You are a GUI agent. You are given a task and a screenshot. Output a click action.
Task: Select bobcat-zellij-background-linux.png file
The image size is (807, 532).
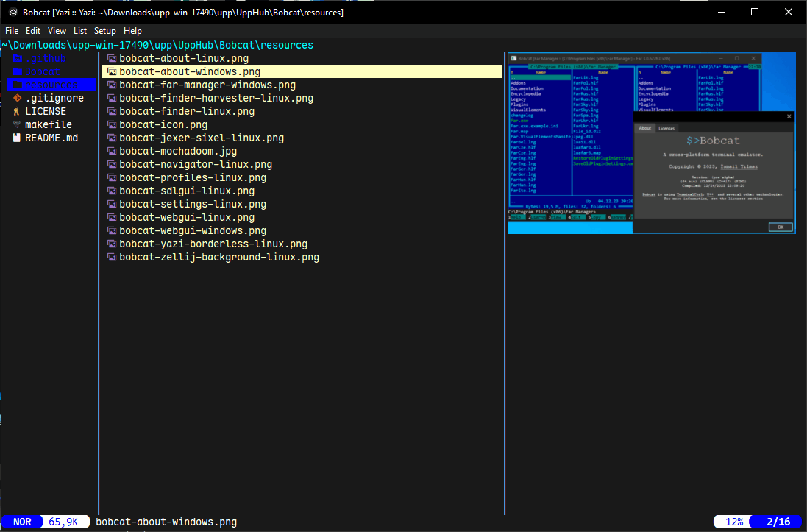219,257
